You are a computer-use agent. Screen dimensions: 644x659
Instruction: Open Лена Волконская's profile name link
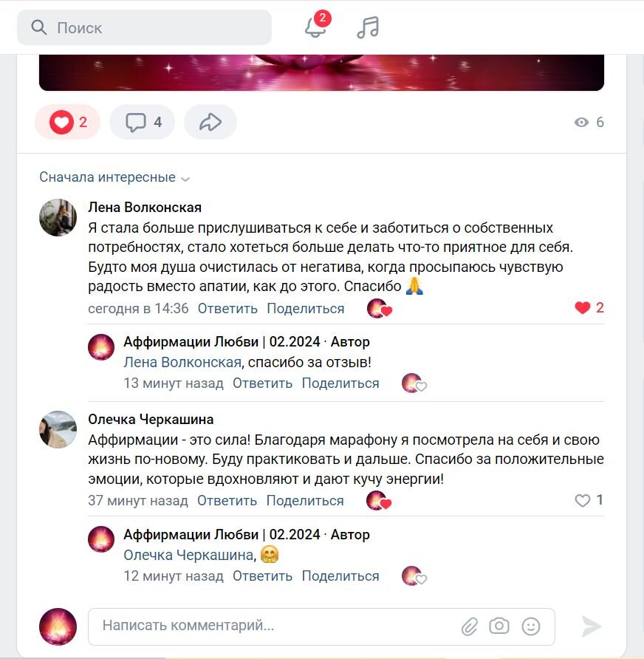(145, 207)
